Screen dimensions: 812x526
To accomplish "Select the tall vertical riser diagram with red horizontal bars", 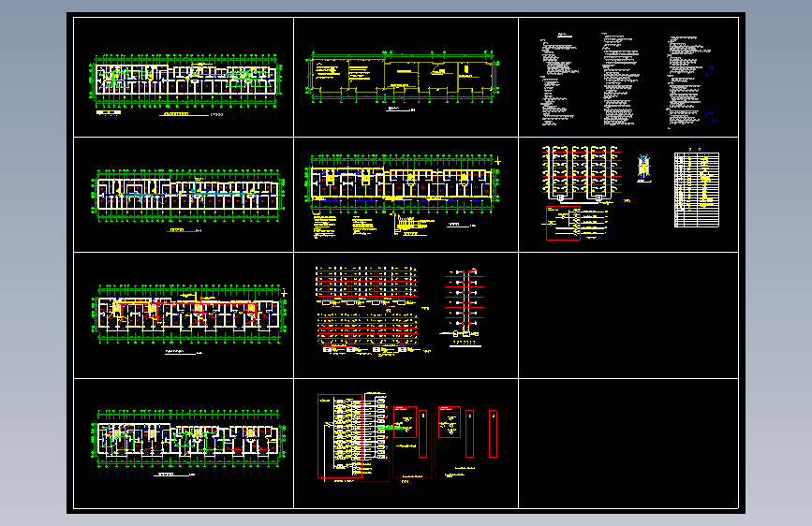I will 464,306.
